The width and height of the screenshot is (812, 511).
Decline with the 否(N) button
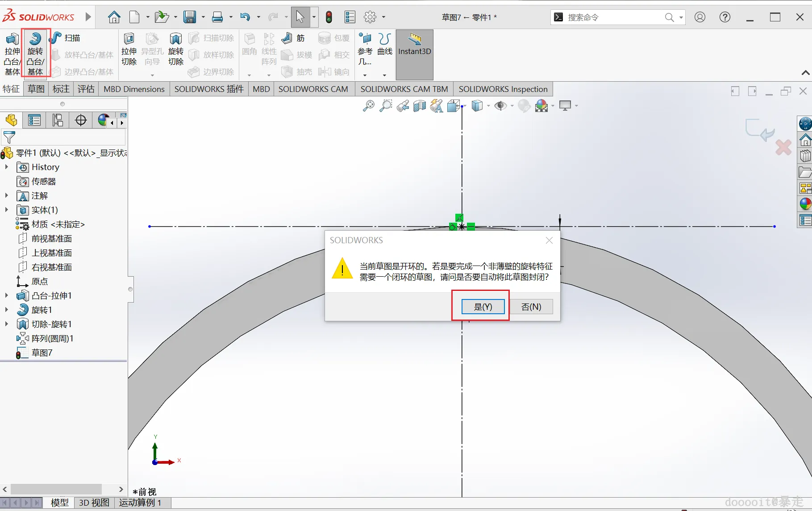[531, 307]
